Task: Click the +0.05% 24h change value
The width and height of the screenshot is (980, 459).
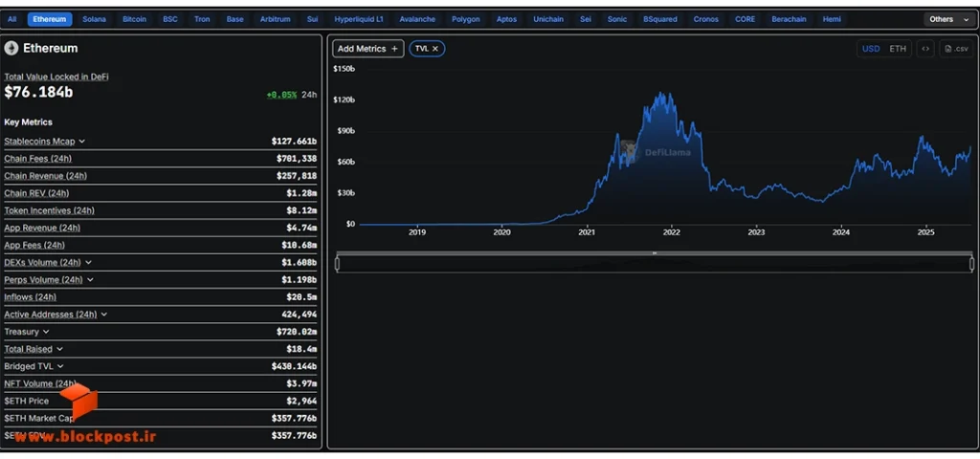Action: [281, 95]
